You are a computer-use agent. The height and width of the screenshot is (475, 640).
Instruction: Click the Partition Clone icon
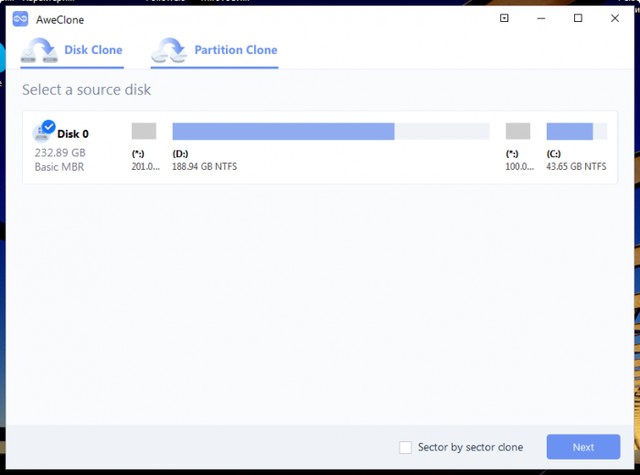pos(169,50)
